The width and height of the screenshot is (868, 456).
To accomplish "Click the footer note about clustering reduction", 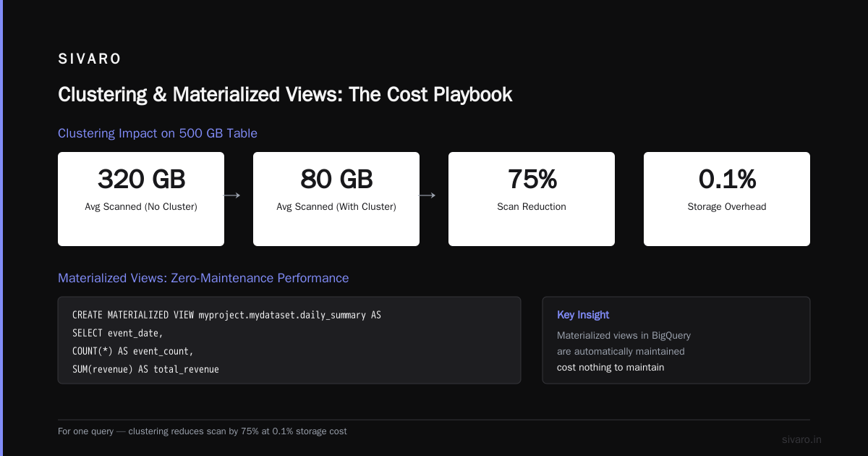I will (203, 431).
